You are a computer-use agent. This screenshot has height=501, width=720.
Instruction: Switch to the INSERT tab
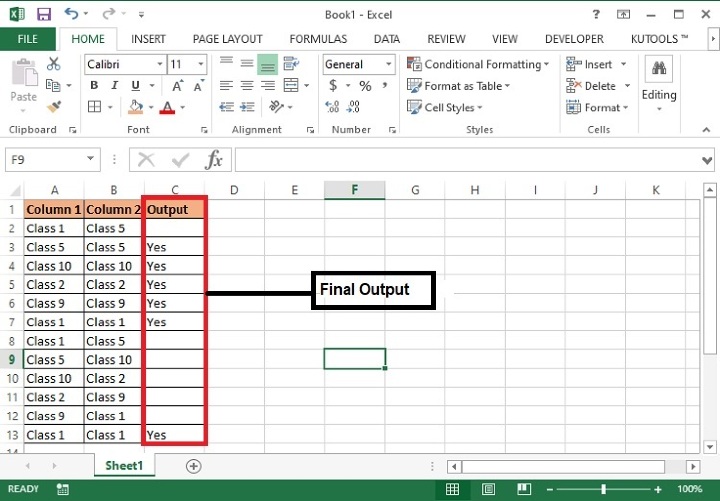[x=148, y=39]
